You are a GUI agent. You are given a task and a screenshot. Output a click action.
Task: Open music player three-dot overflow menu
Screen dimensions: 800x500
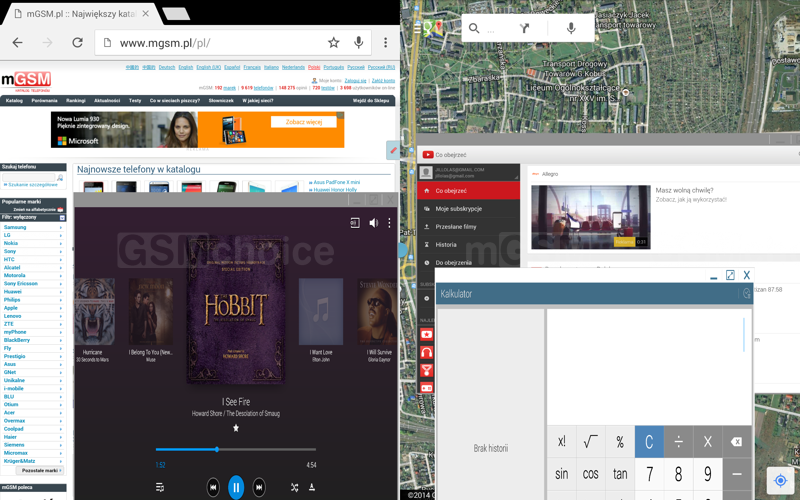[x=389, y=223]
